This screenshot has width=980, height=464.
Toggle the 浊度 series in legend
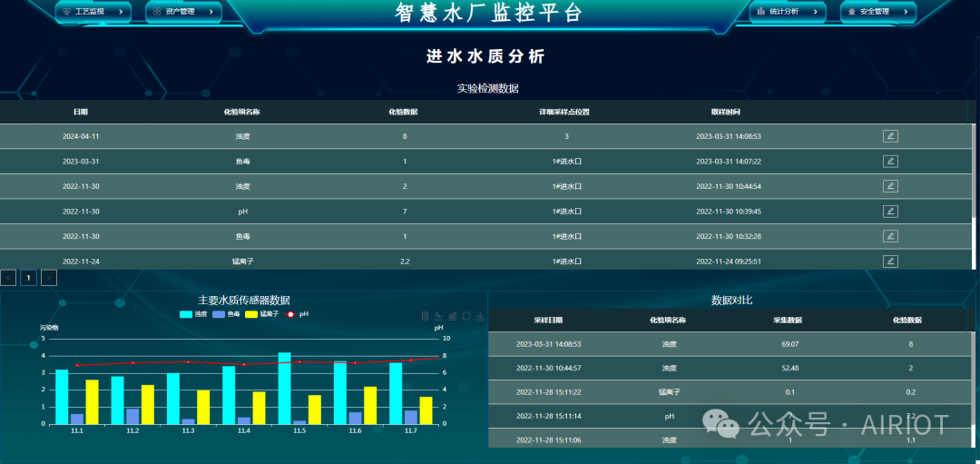click(x=193, y=314)
